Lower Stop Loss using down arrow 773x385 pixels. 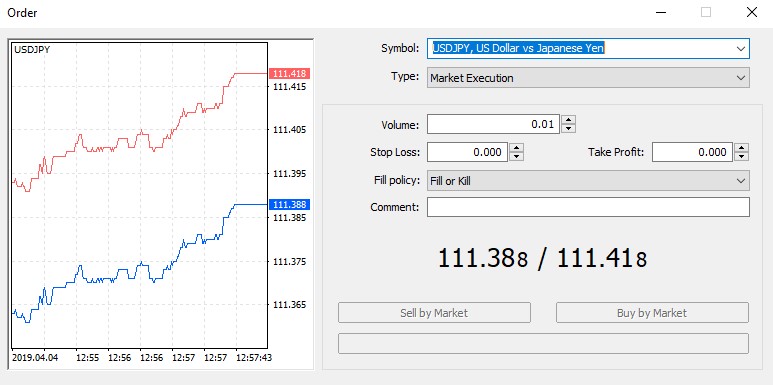516,156
